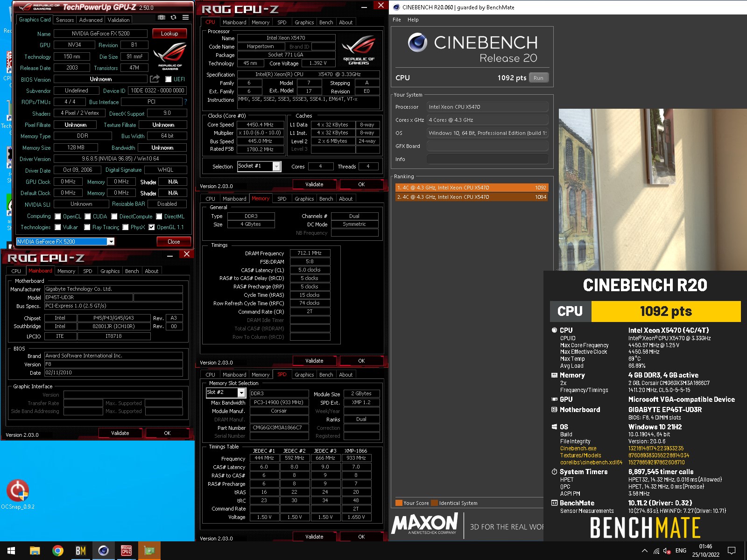This screenshot has width=747, height=560.
Task: Toggle the DirectML checkbox
Action: click(x=159, y=217)
